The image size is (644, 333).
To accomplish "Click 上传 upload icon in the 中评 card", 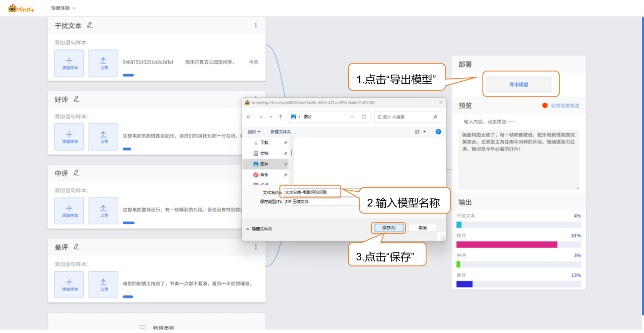I will click(x=103, y=210).
